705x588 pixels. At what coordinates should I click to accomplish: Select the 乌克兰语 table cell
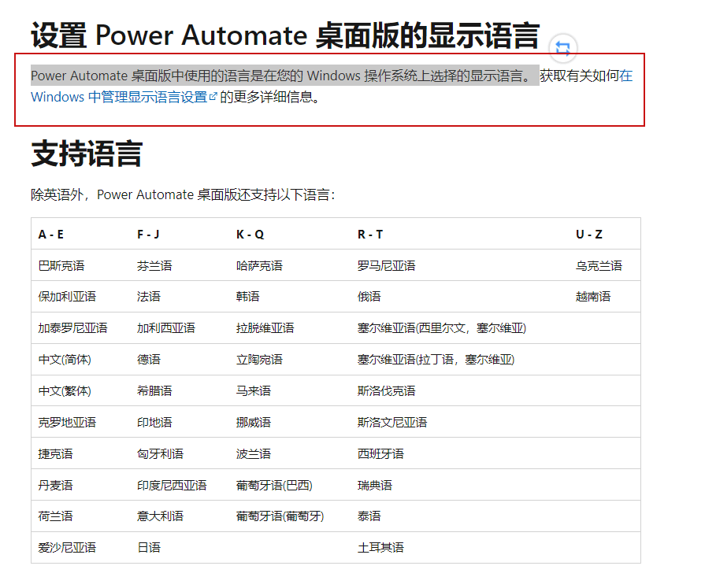[599, 265]
